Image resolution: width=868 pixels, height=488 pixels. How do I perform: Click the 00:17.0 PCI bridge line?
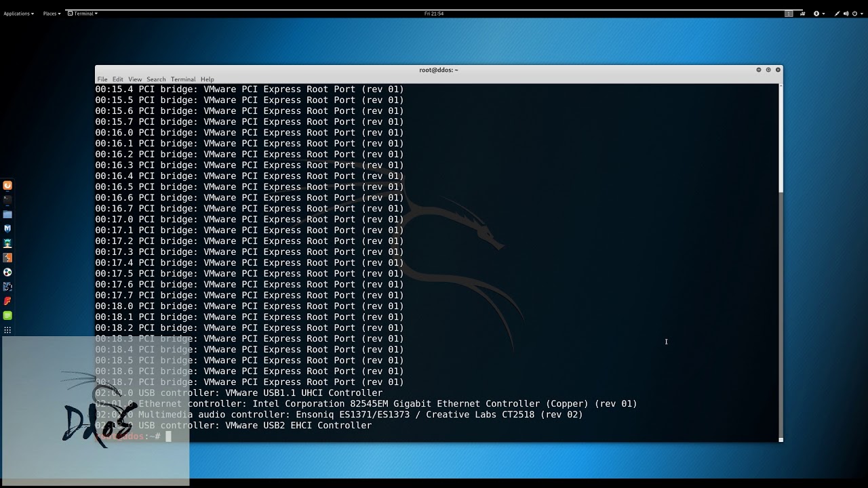[250, 220]
